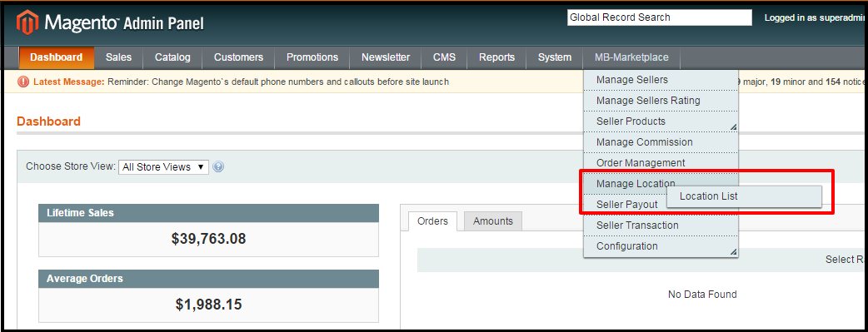Open the All Store Views dropdown

pyautogui.click(x=163, y=167)
